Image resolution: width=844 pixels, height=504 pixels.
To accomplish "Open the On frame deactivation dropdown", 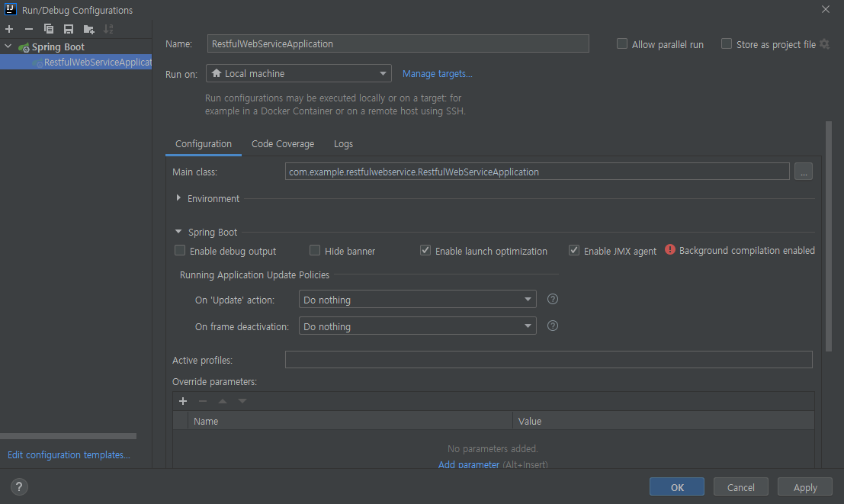I will point(417,326).
